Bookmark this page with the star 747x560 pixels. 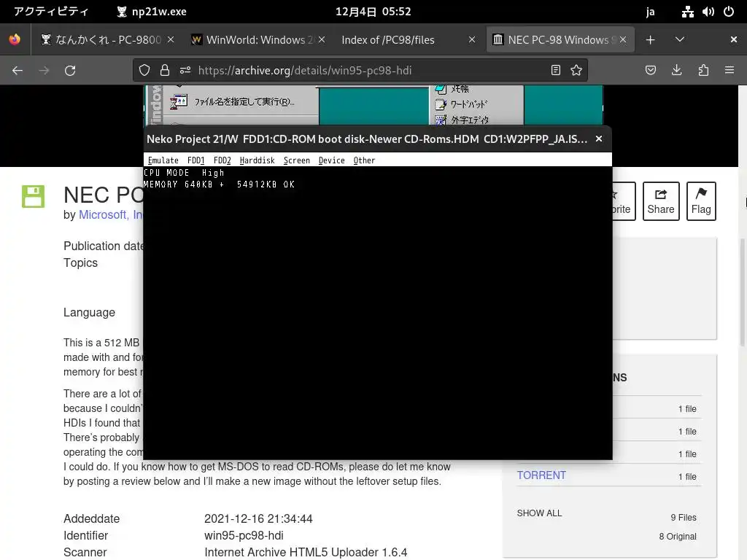[x=576, y=71]
